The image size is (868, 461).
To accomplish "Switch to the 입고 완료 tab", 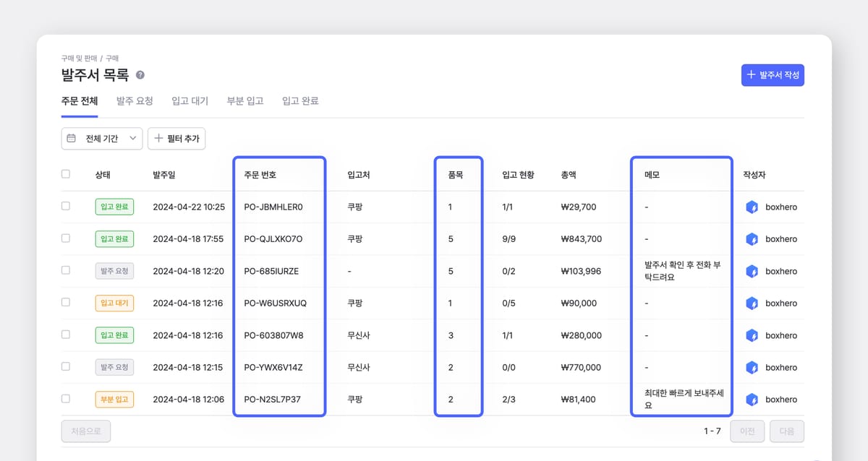I will coord(300,101).
